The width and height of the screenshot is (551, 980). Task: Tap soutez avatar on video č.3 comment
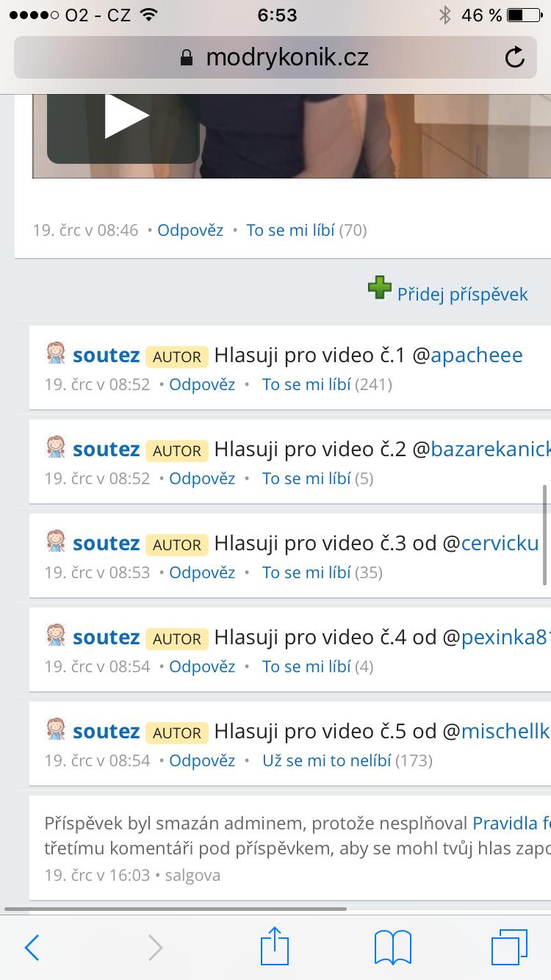57,542
